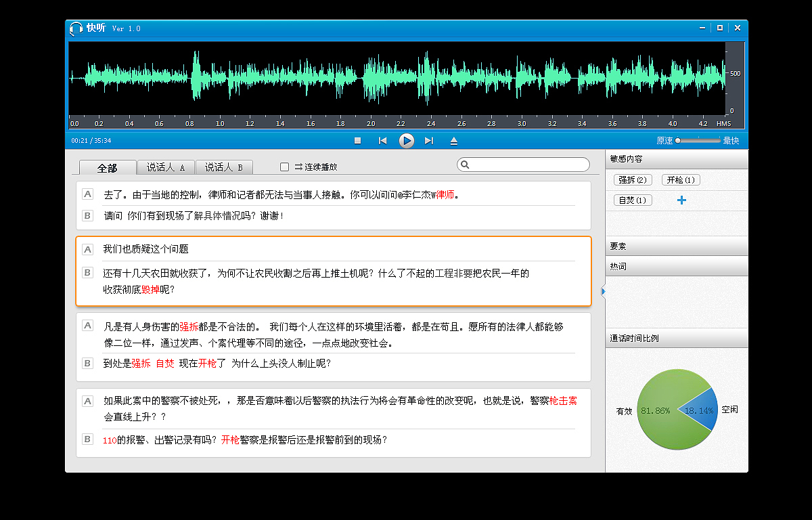Click speaker A label on the highlighted segment
The height and width of the screenshot is (520, 812).
pos(87,249)
